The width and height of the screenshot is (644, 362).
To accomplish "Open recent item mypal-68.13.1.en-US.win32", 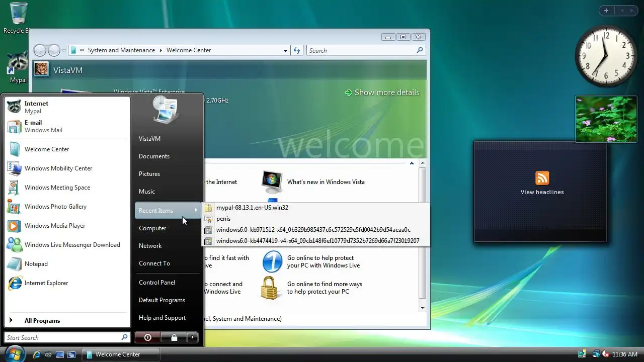I will 315,208.
